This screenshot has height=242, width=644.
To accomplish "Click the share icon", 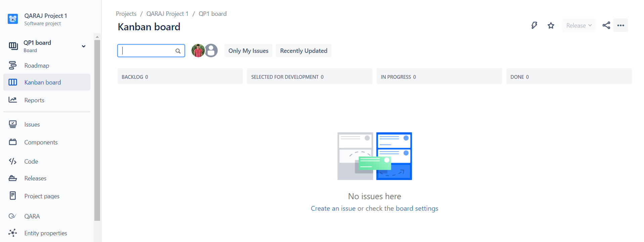I will coord(606,25).
